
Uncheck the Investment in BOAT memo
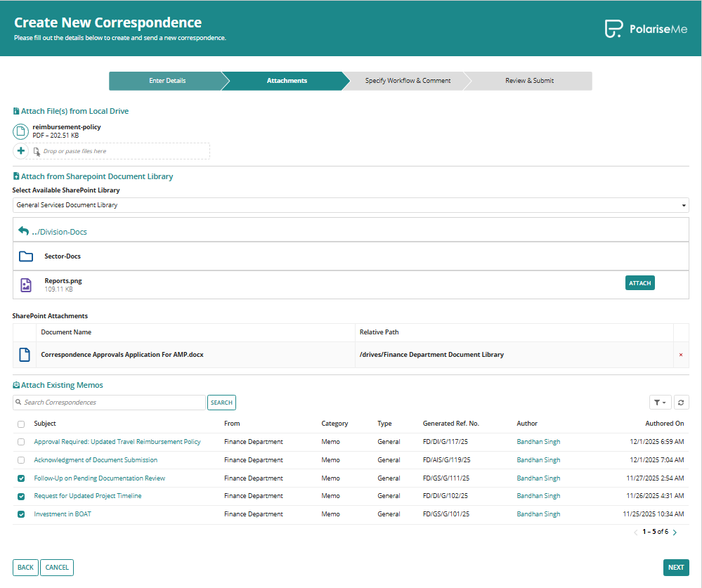click(21, 514)
